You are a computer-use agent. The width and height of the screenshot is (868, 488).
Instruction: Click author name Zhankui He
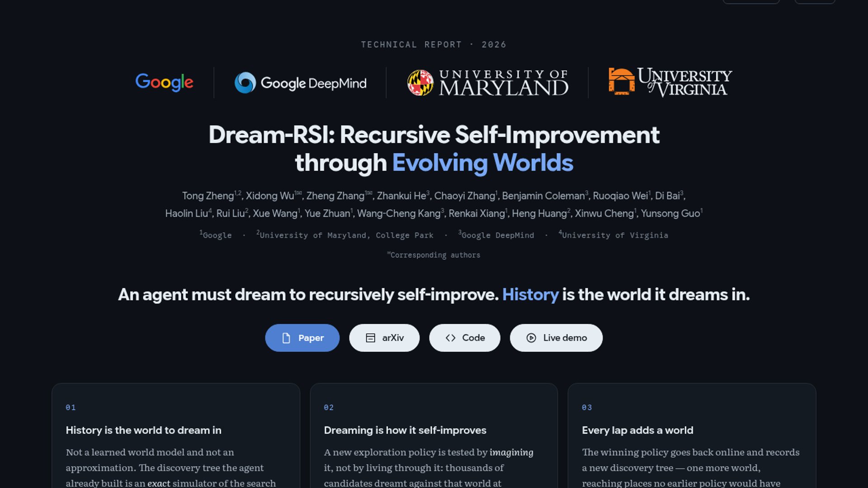(401, 196)
